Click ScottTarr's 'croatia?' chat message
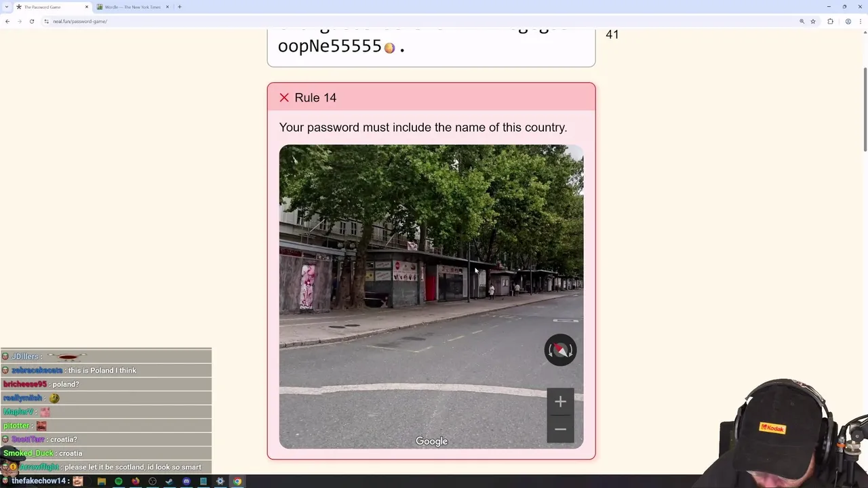The width and height of the screenshot is (868, 488). coord(63,439)
